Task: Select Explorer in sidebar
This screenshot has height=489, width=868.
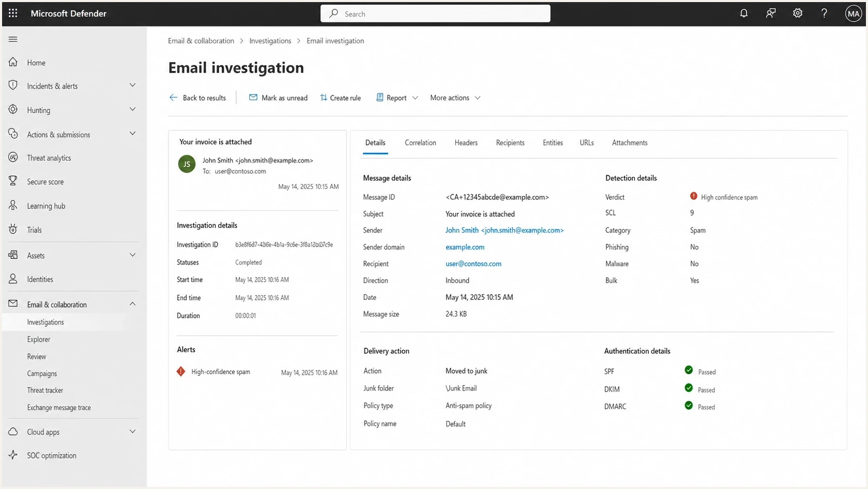Action: [39, 339]
